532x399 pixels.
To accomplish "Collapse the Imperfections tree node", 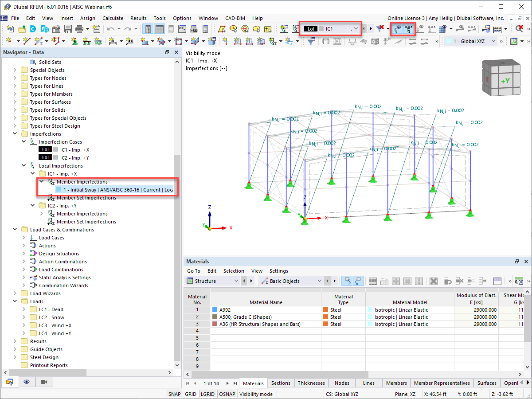I will pos(16,133).
